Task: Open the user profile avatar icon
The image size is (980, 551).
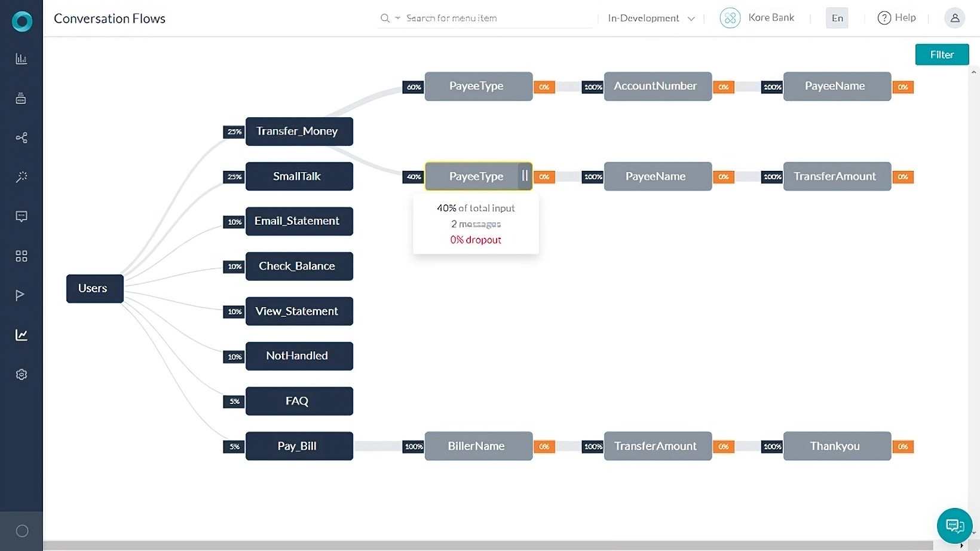Action: pyautogui.click(x=954, y=18)
